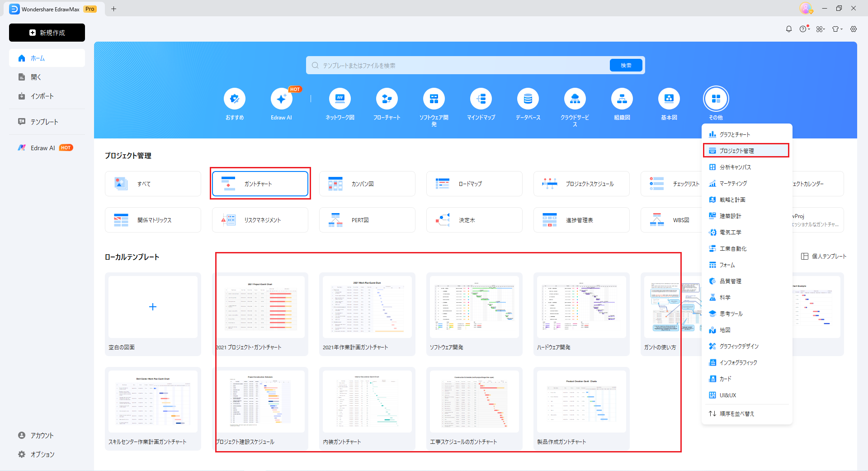Expand the help icon dropdown
868x471 pixels.
pos(804,29)
